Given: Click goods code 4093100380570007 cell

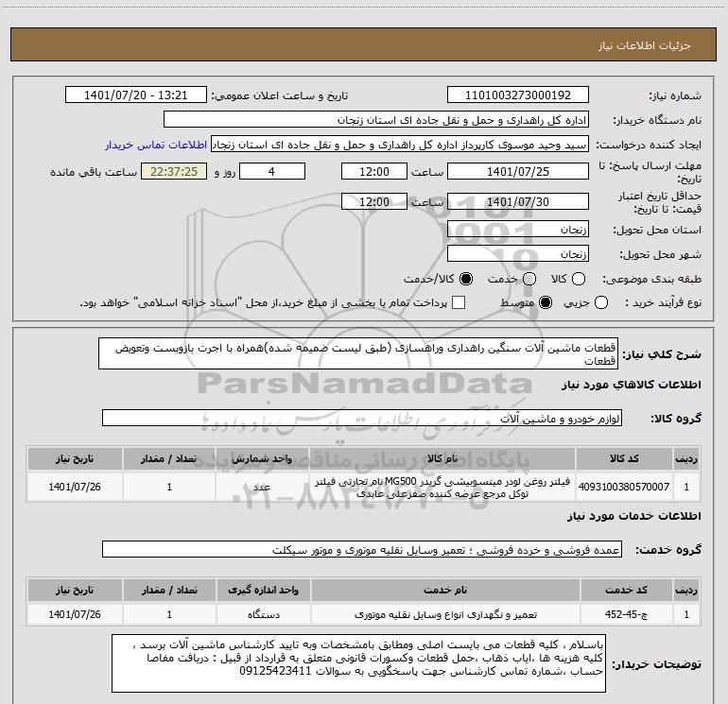Looking at the screenshot, I should 624,487.
